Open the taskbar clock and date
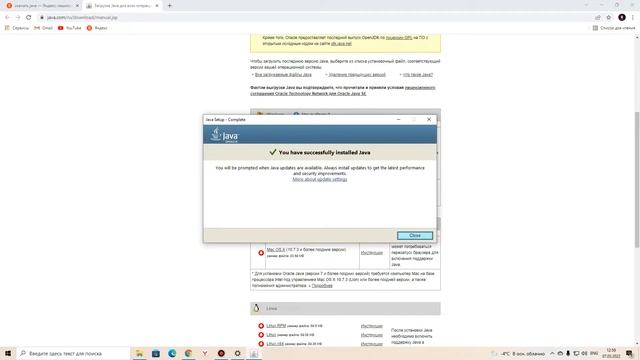Viewport: 640px width, 360px height. pyautogui.click(x=611, y=353)
